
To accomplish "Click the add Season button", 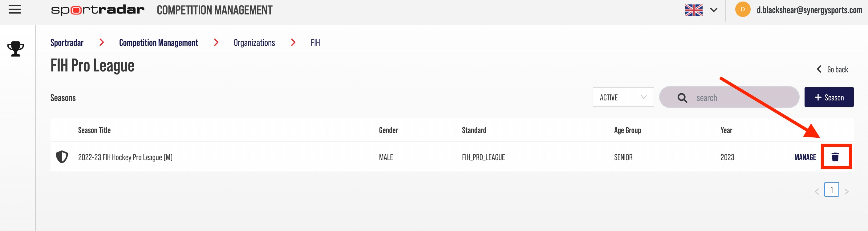I will pyautogui.click(x=829, y=97).
